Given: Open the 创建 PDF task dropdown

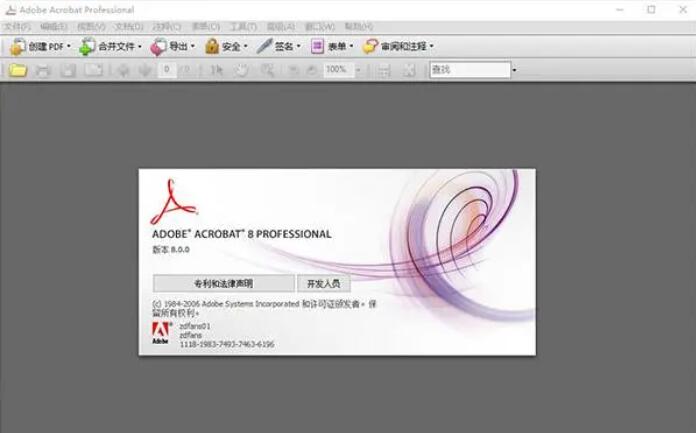Looking at the screenshot, I should point(40,46).
